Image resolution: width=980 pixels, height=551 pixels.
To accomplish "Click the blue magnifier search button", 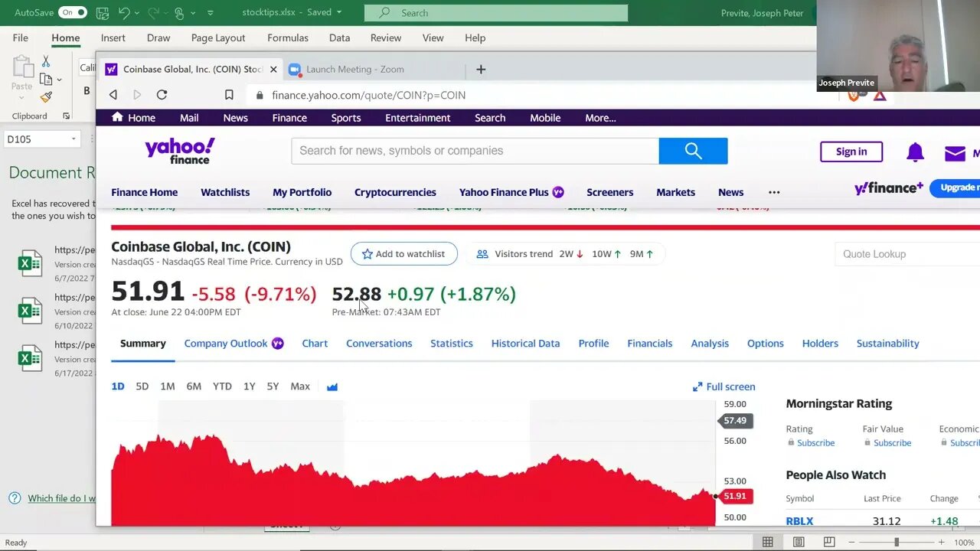I will (x=693, y=151).
